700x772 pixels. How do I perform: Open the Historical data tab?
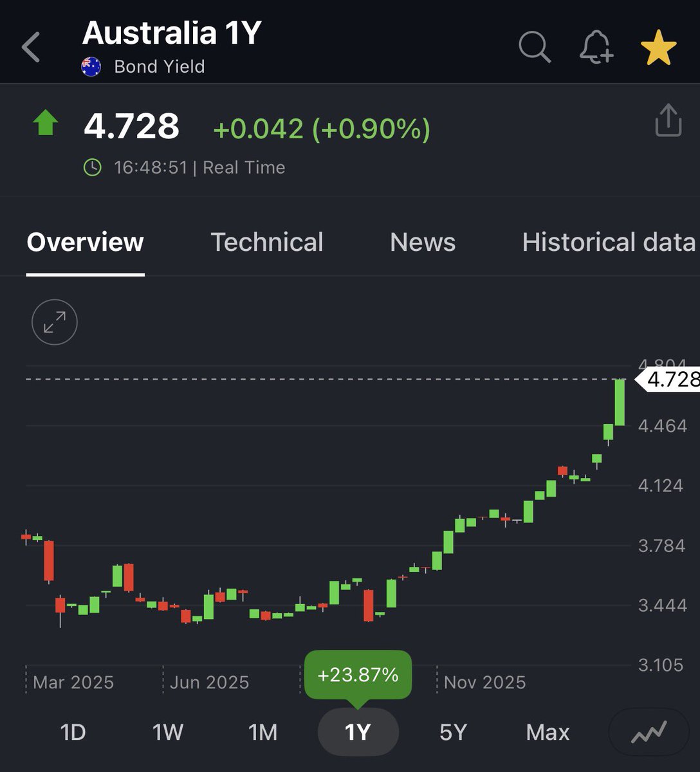(609, 243)
